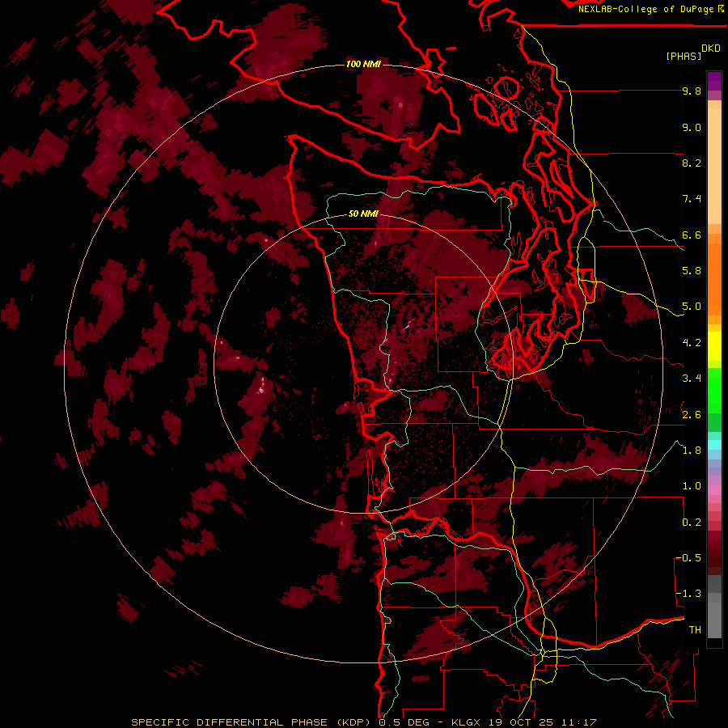Click the 50 NMI range ring label

pos(363,214)
